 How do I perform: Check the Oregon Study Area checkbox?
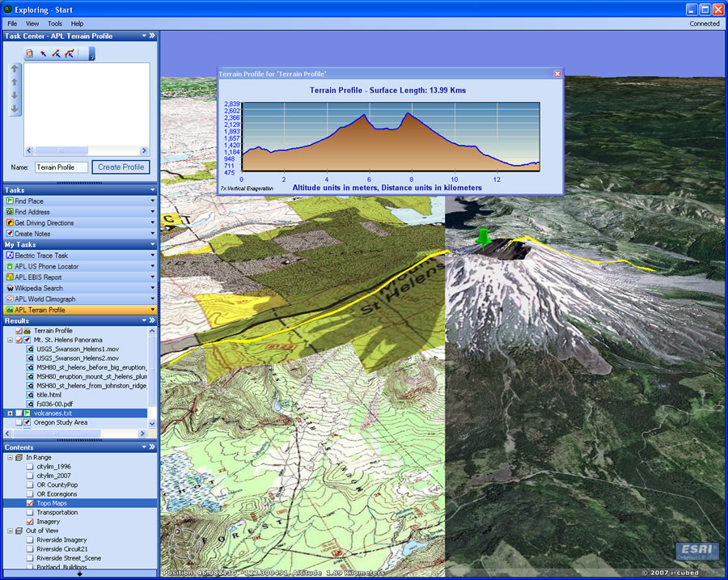[x=19, y=422]
